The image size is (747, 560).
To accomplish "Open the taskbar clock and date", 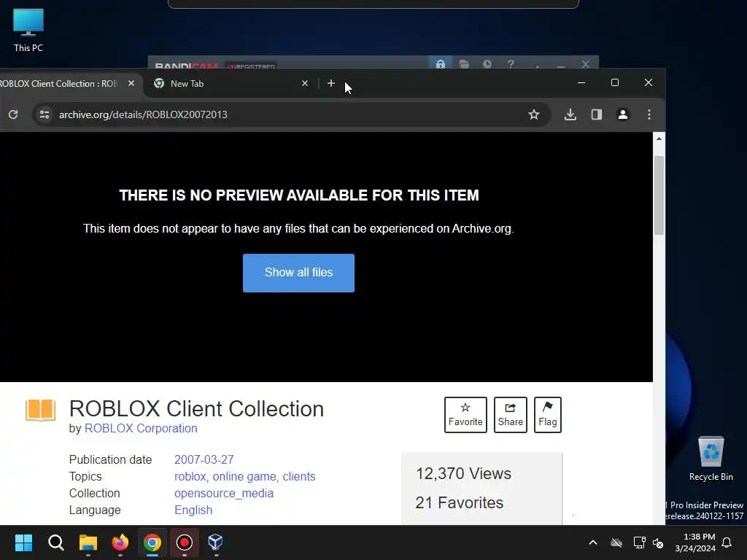I will [695, 542].
